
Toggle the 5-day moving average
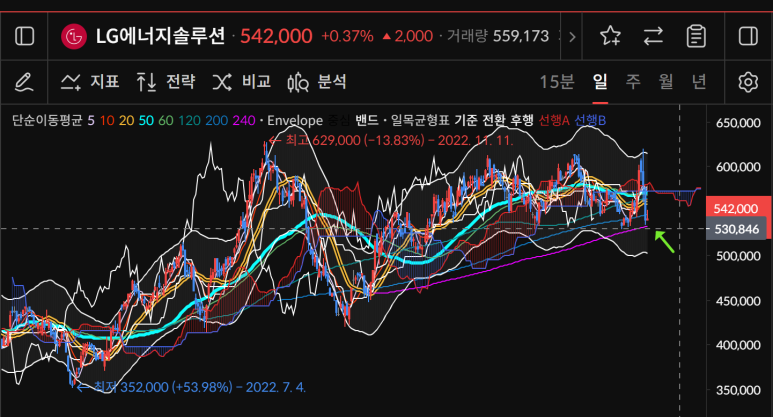[91, 120]
